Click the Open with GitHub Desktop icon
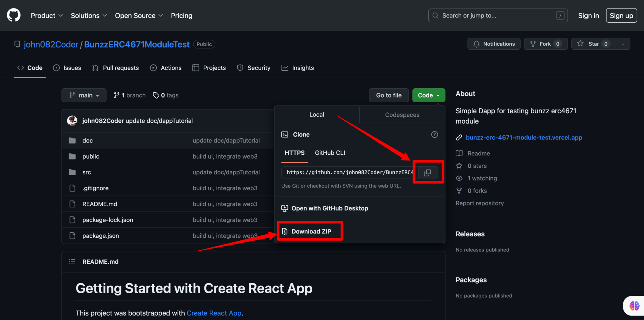The image size is (644, 320). (x=285, y=208)
